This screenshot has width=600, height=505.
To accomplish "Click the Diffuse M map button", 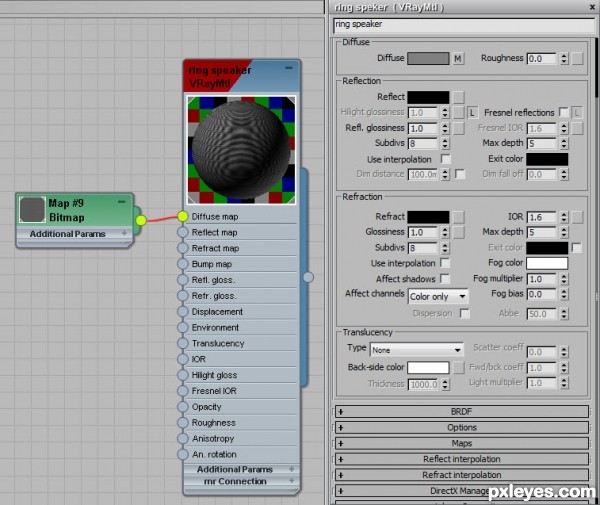I will click(458, 59).
